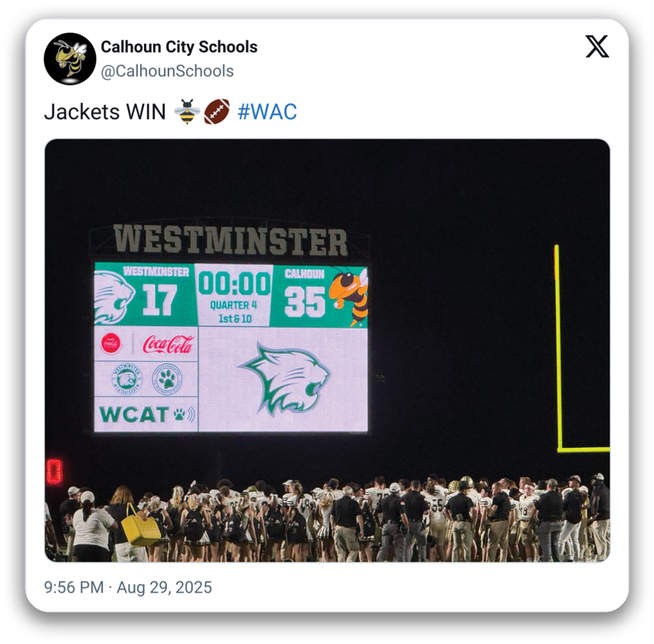Open the 9:56 PM Aug 29, 2025 timestamp
The height and width of the screenshot is (644, 654).
pos(128,587)
